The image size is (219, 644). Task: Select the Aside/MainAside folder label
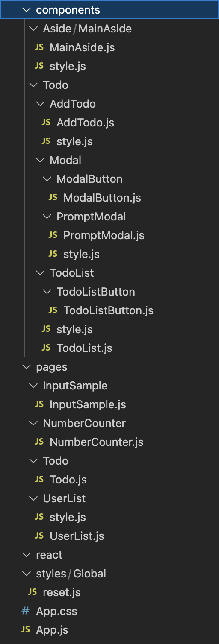pyautogui.click(x=87, y=29)
